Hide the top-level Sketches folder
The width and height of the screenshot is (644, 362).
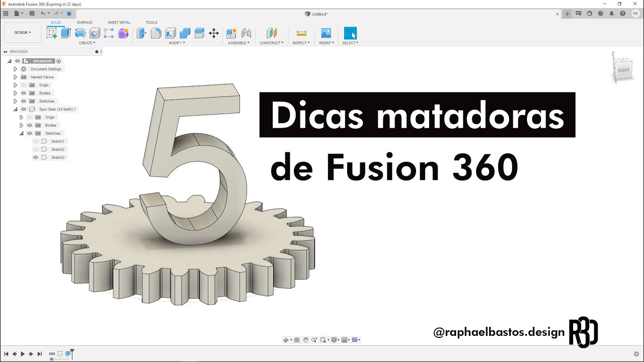click(x=24, y=101)
